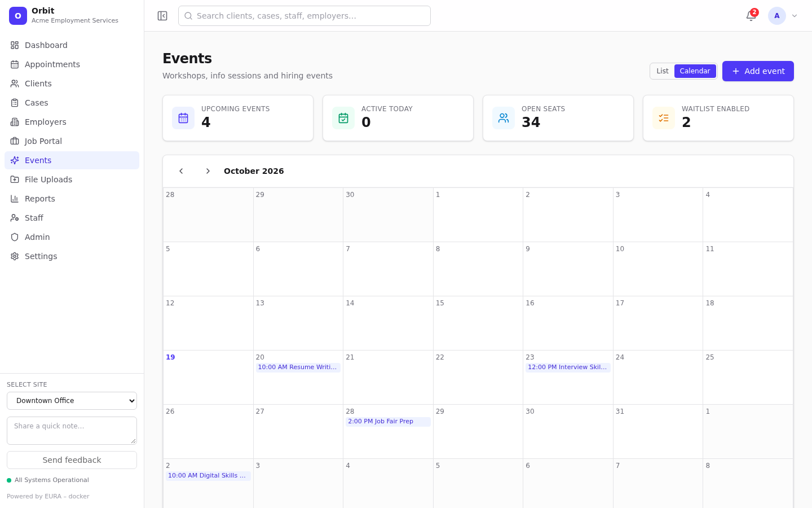Click the search clients, cases, staff field
This screenshot has width=812, height=508.
pos(304,16)
